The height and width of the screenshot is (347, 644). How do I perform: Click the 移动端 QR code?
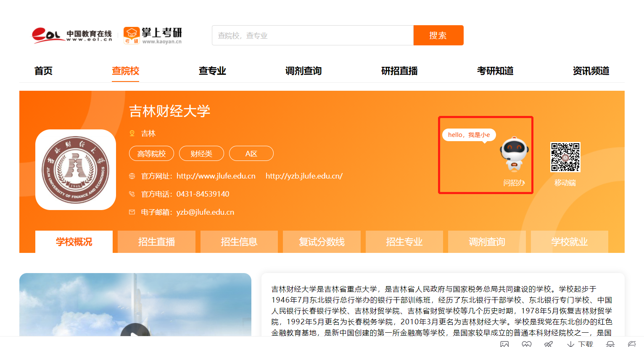565,157
